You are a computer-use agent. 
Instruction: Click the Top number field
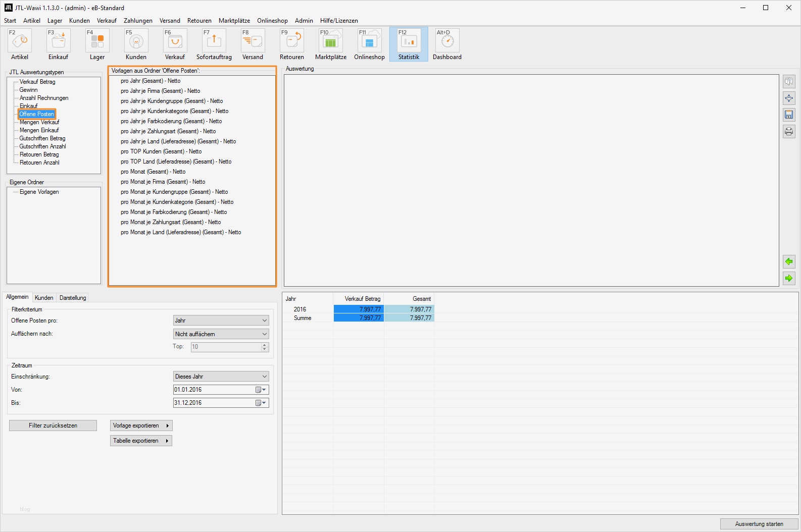pyautogui.click(x=226, y=347)
